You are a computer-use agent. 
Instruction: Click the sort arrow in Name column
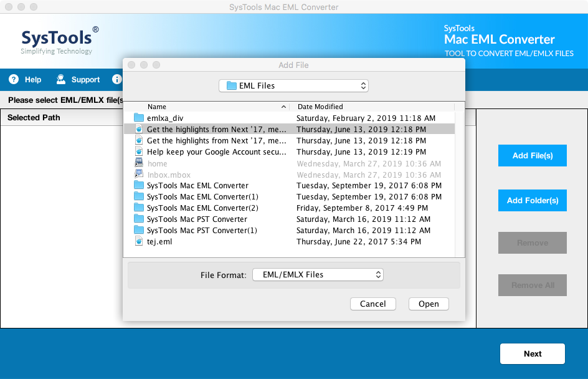[x=283, y=107]
